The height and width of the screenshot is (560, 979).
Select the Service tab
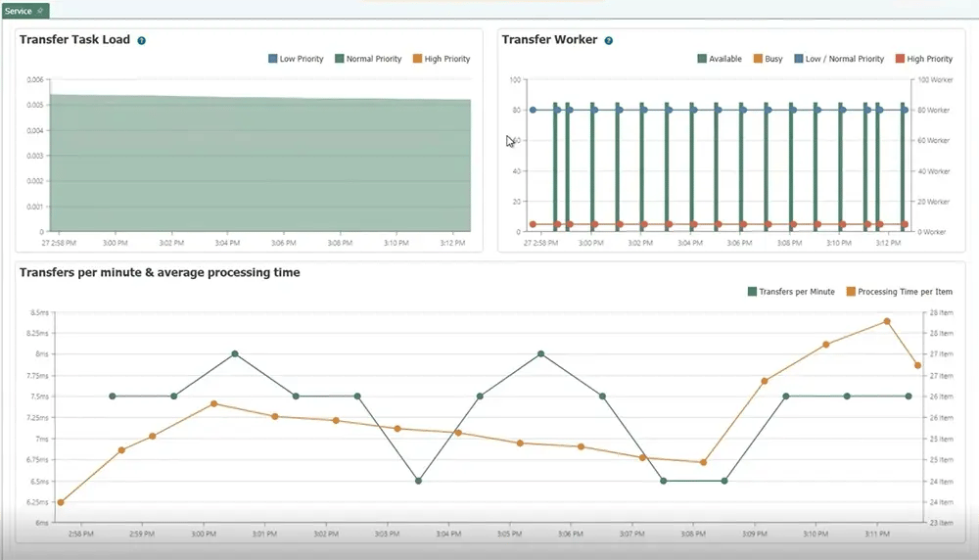(x=20, y=10)
